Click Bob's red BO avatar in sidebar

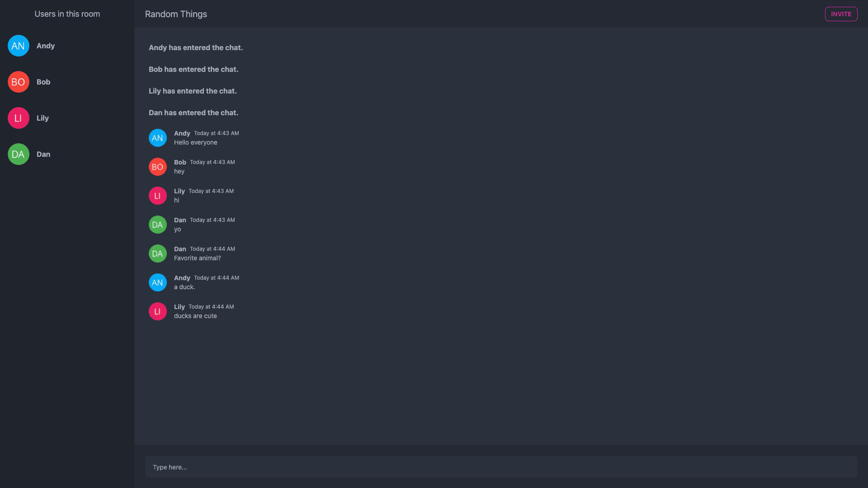click(x=19, y=82)
